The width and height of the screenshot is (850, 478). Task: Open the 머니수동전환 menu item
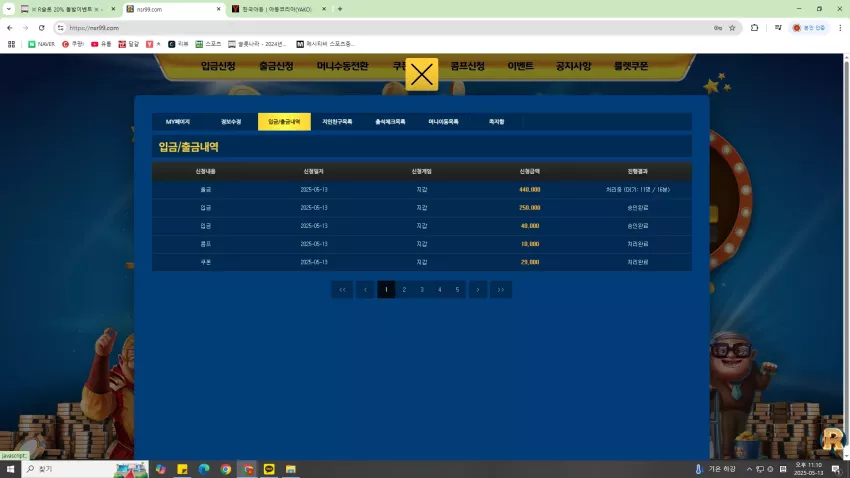(343, 66)
